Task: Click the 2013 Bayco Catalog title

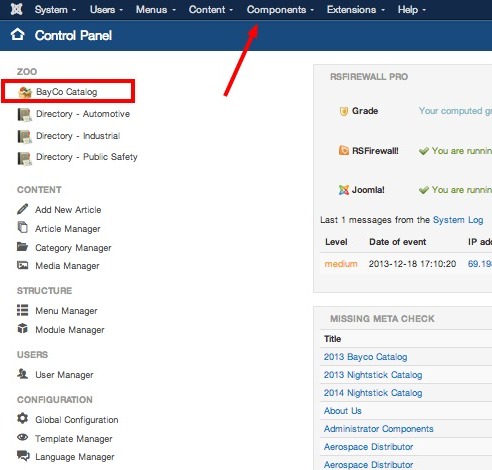Action: pyautogui.click(x=365, y=357)
